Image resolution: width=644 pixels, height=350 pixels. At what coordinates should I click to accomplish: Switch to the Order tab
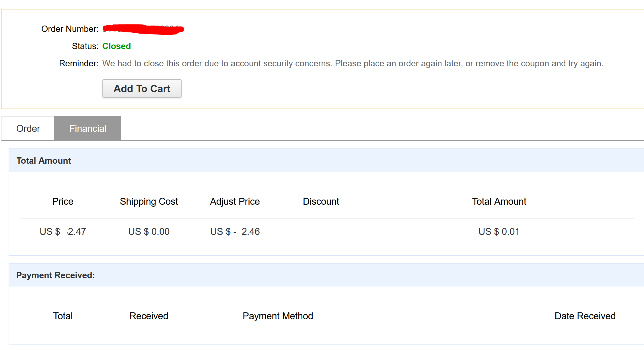pos(28,128)
